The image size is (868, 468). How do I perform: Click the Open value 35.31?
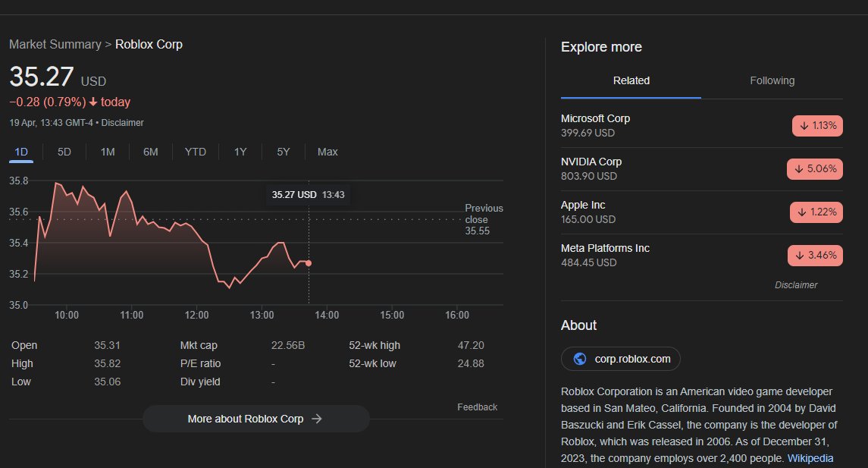108,346
